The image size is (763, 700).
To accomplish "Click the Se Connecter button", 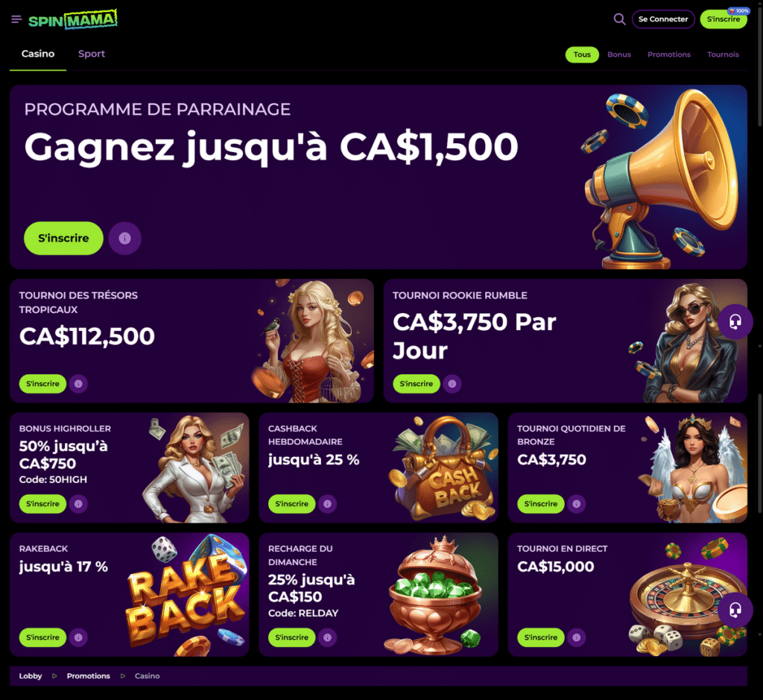I will click(x=663, y=19).
